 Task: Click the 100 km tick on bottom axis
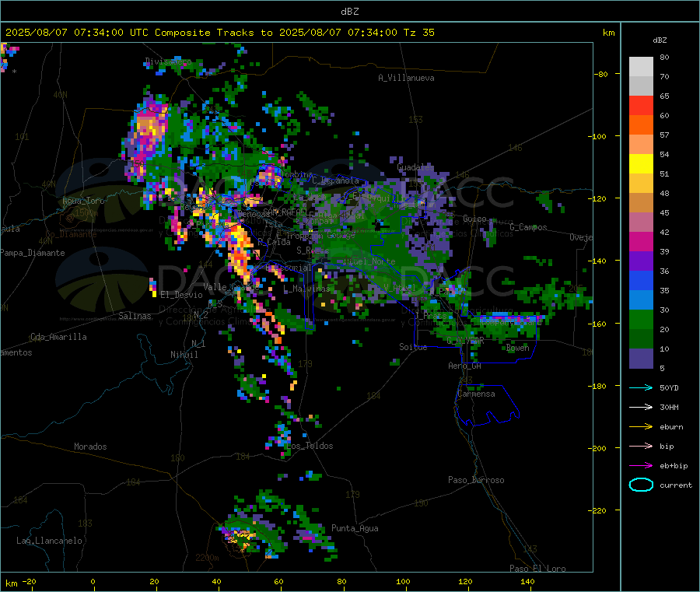[x=403, y=581]
